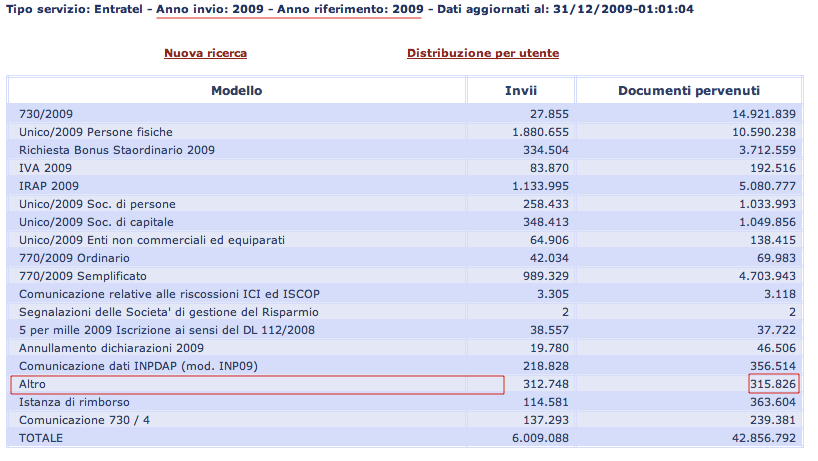Screen dimensions: 818x461
Task: Select Comunicazione 730 / 4 label
Action: (x=84, y=420)
